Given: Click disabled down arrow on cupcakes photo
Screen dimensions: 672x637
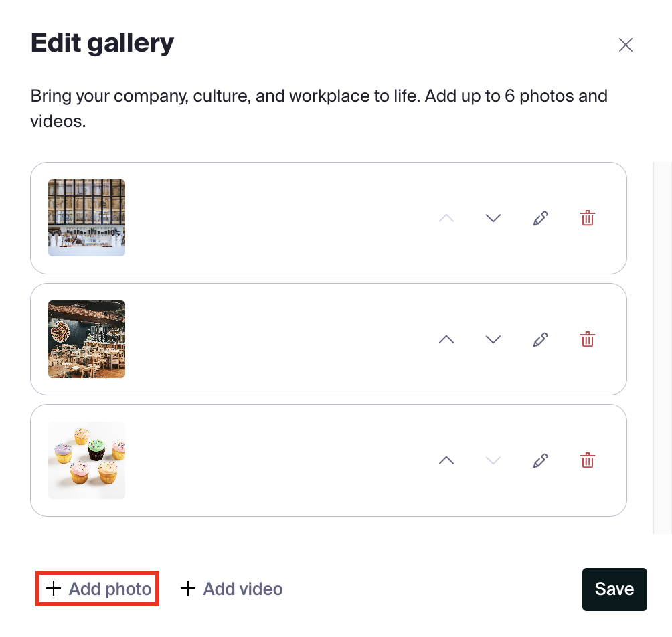Looking at the screenshot, I should pos(493,460).
